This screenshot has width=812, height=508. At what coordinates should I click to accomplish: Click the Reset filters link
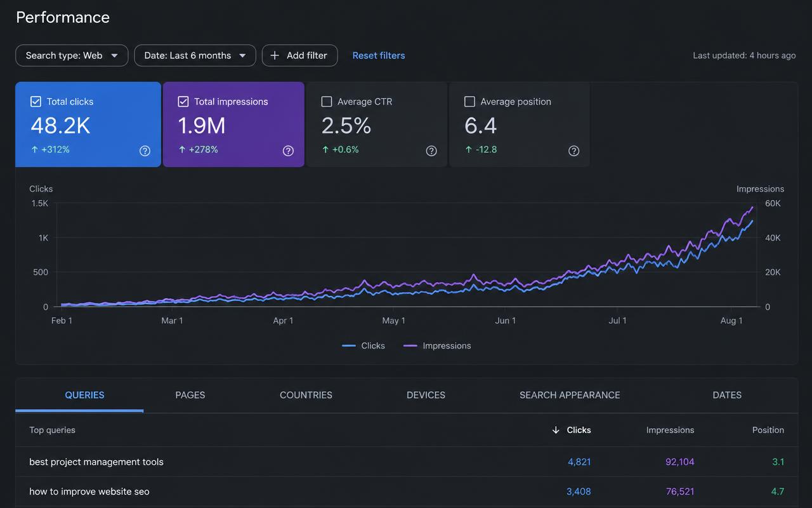(x=379, y=55)
